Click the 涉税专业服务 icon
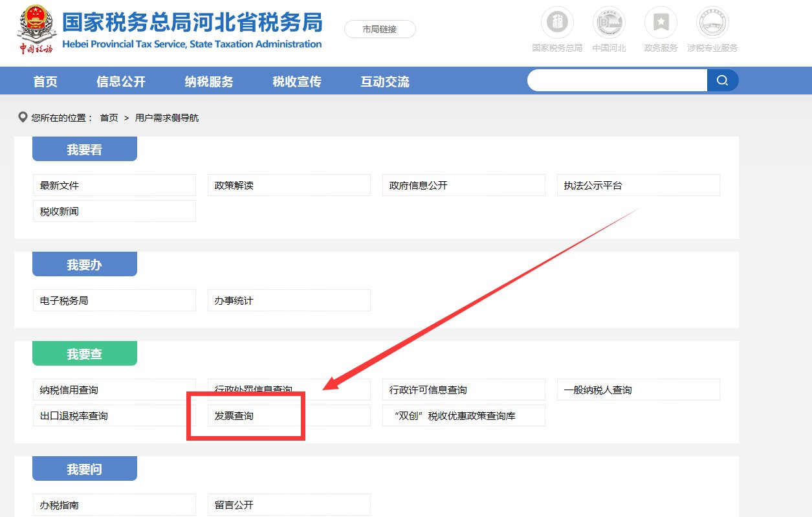This screenshot has height=517, width=812. pos(712,23)
